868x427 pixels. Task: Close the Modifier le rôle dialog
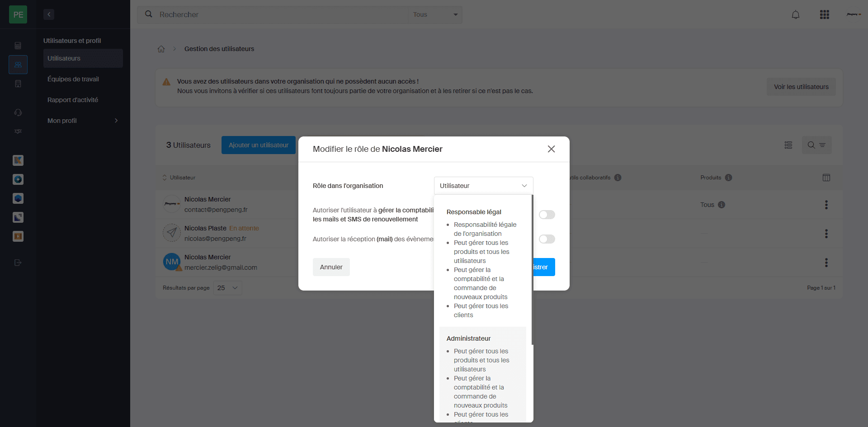(x=551, y=149)
